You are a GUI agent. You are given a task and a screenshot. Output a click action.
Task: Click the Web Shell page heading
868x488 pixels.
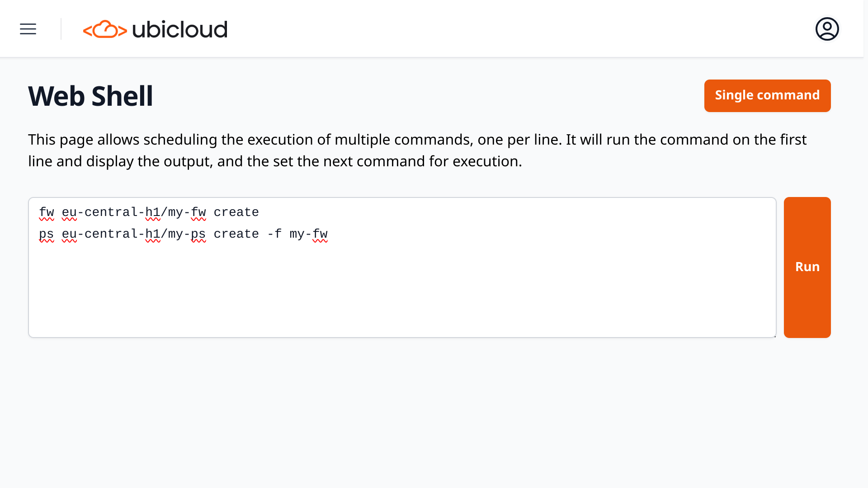[x=90, y=96]
